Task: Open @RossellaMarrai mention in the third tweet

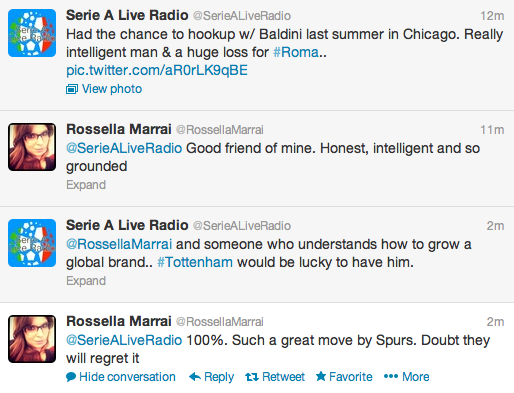Action: coord(119,244)
